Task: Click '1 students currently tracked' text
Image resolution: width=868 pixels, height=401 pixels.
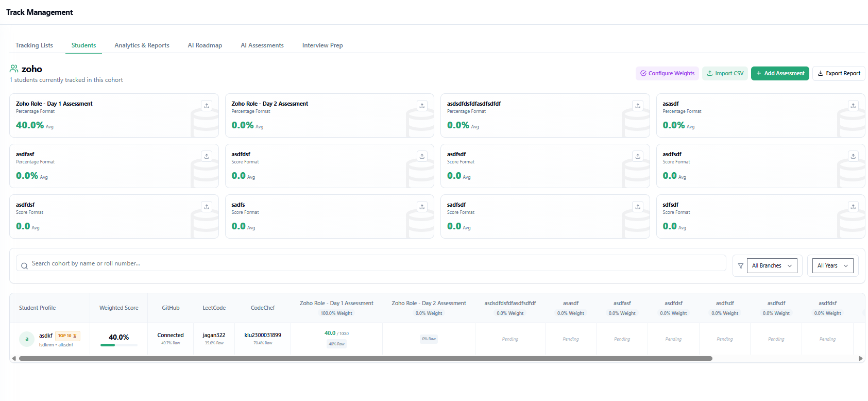Action: coord(66,80)
